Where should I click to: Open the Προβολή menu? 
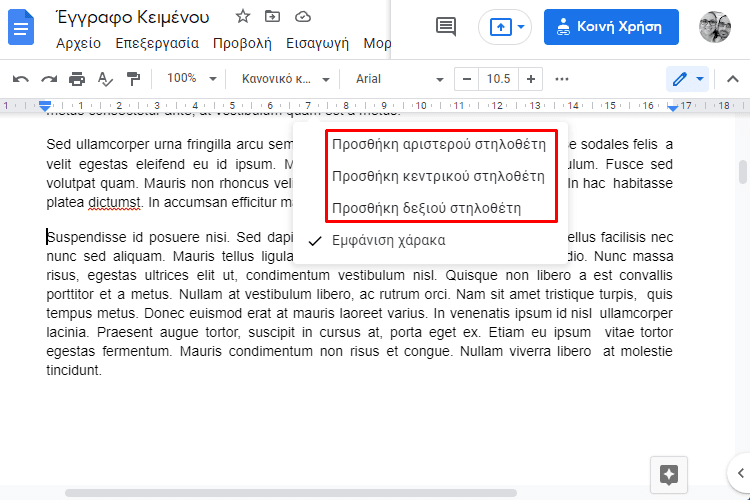242,44
